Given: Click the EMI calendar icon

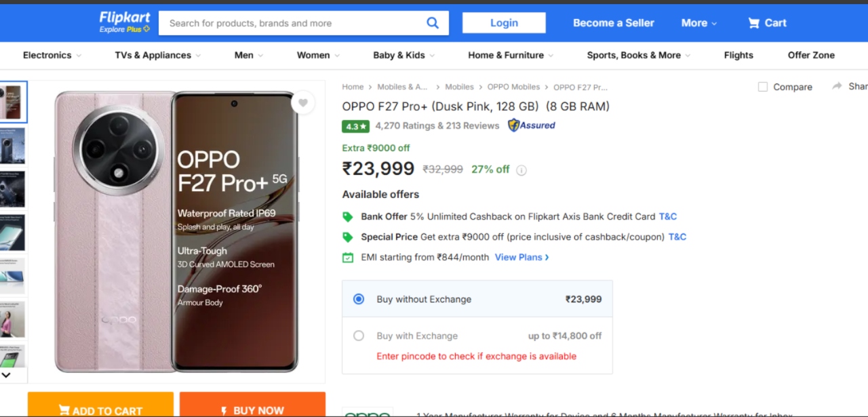Looking at the screenshot, I should (348, 258).
